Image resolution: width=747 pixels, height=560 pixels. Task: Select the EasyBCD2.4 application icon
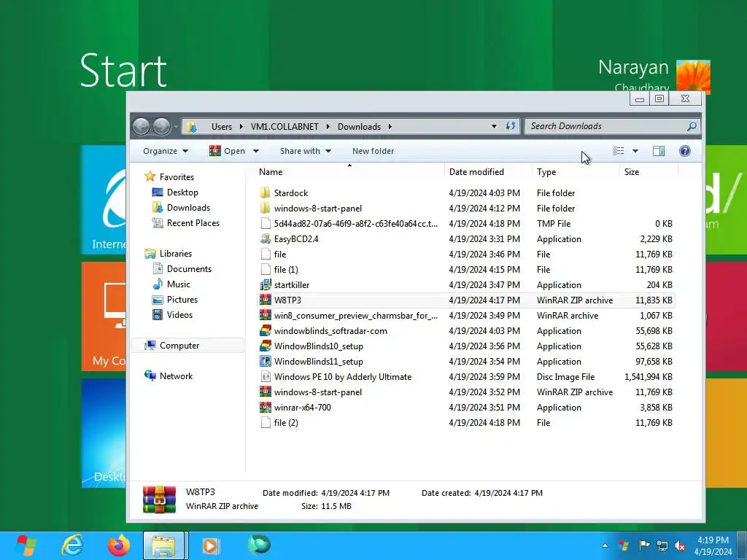266,239
